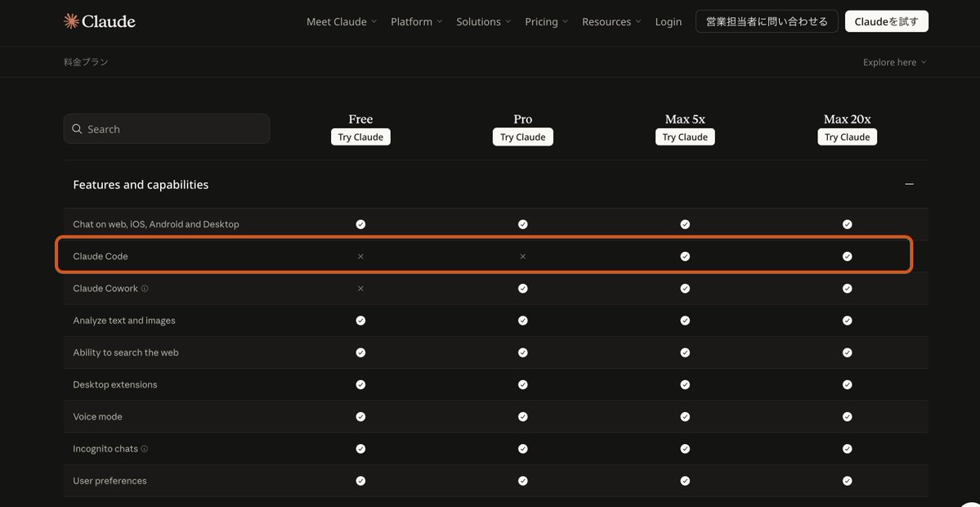Focus the Search input field
Viewport: 980px width, 507px height.
coord(167,128)
